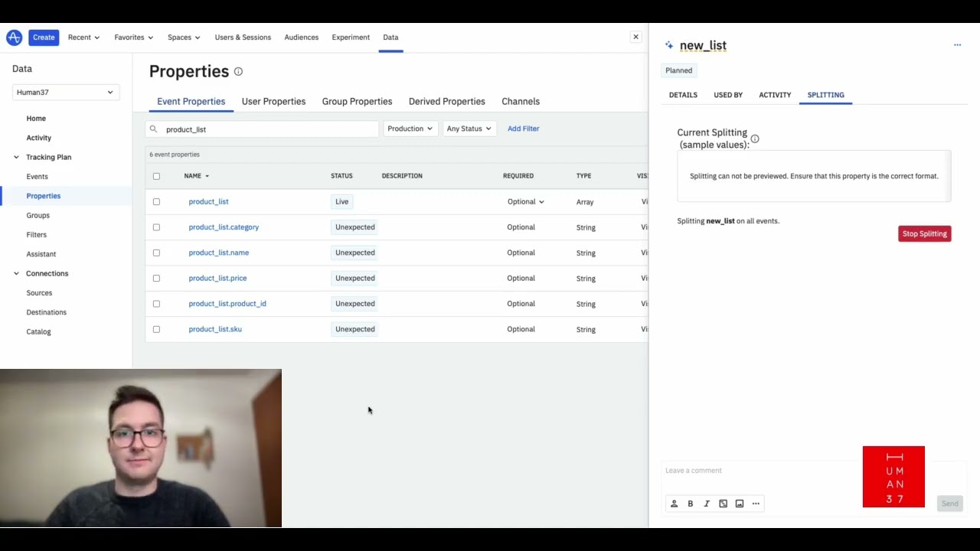The width and height of the screenshot is (980, 551).
Task: Open Sources under Connections
Action: click(x=39, y=293)
